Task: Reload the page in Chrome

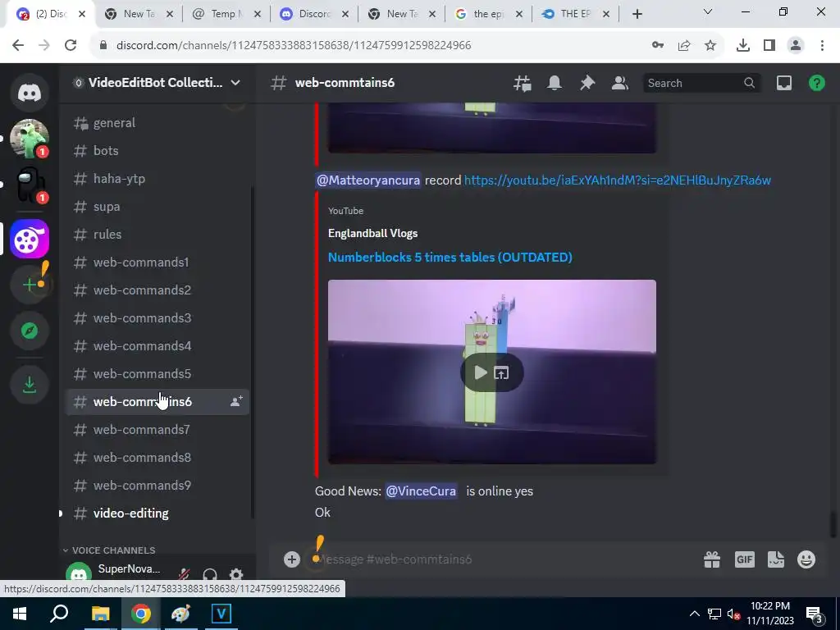Action: pos(71,45)
